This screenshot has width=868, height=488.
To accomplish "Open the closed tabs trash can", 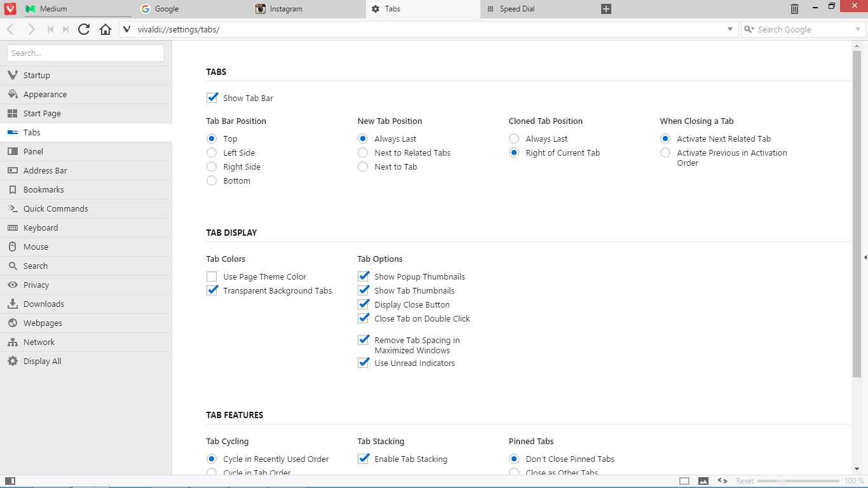I will tap(794, 9).
